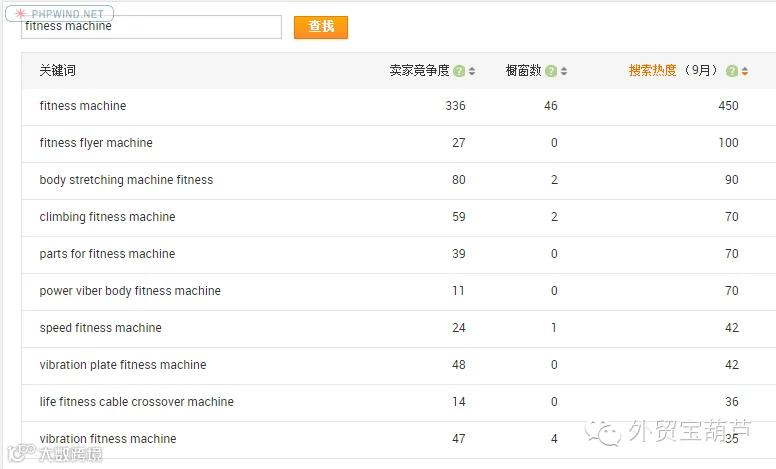Click search heat value 36
The height and width of the screenshot is (469, 776).
click(732, 402)
